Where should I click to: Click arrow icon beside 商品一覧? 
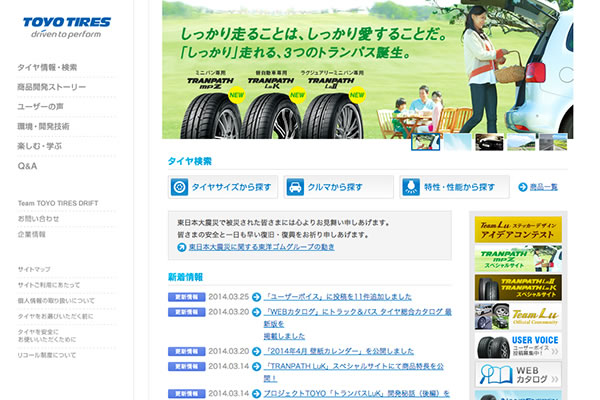(x=522, y=187)
